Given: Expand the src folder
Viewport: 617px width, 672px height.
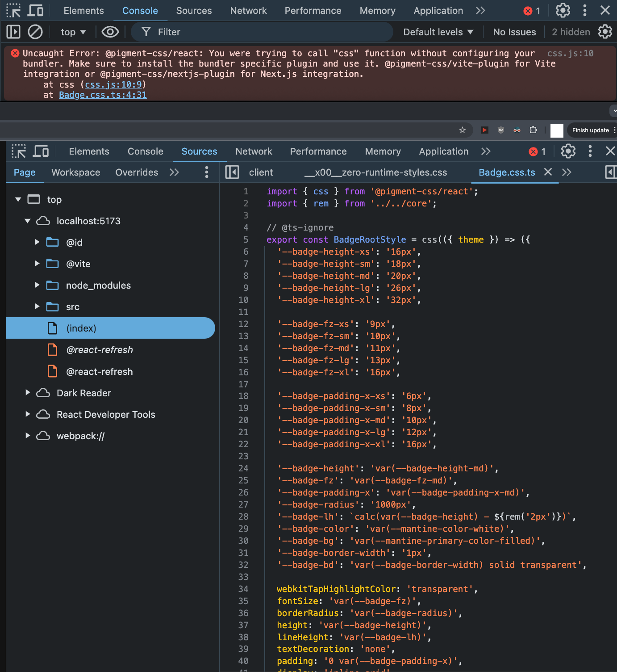Looking at the screenshot, I should (x=37, y=307).
